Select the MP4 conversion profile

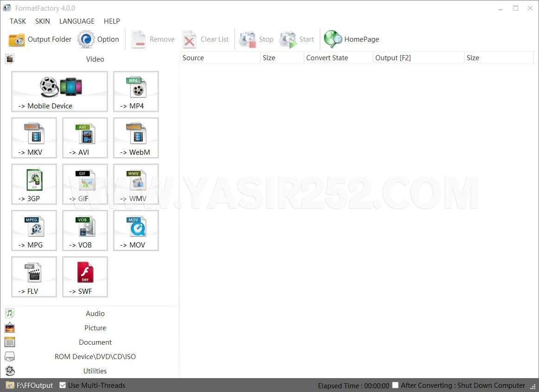[136, 91]
